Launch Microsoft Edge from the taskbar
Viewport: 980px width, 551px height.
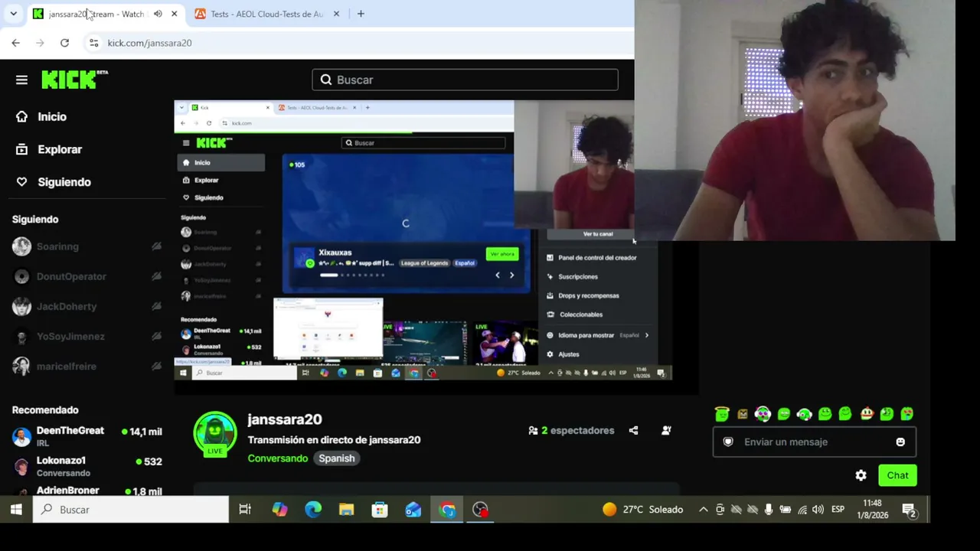click(313, 509)
